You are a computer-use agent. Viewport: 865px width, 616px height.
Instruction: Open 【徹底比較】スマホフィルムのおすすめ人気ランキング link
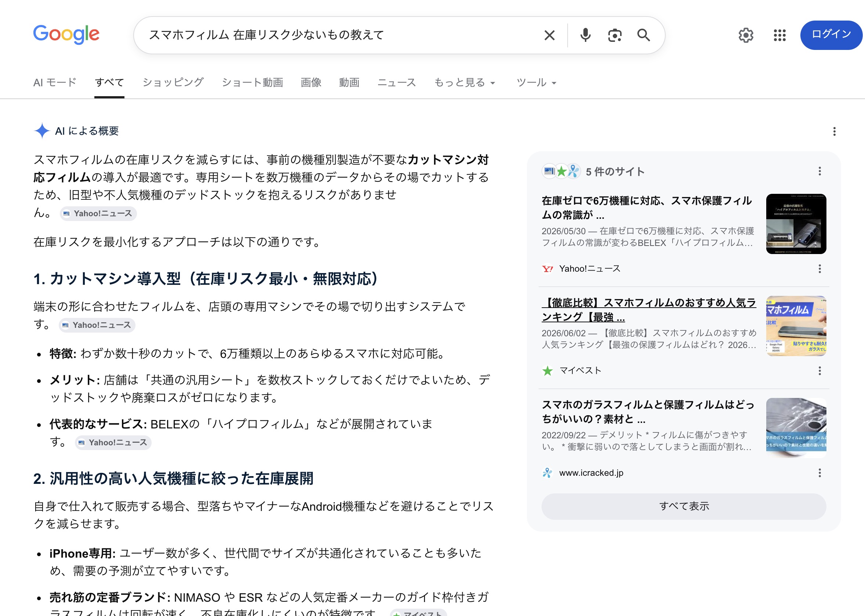click(x=648, y=309)
